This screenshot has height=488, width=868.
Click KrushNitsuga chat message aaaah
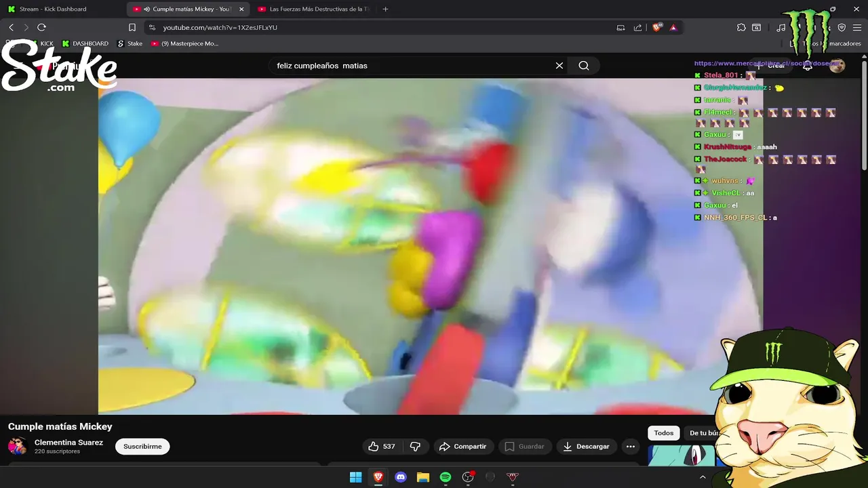(736, 147)
